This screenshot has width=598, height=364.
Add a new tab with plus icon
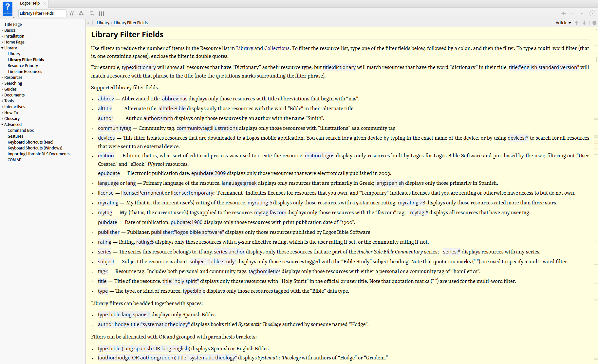(x=53, y=3)
